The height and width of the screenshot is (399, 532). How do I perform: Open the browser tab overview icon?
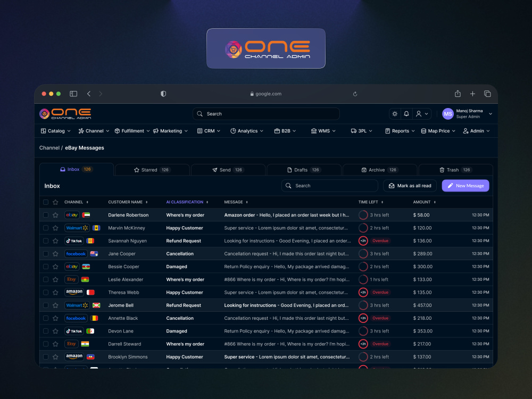tap(487, 94)
